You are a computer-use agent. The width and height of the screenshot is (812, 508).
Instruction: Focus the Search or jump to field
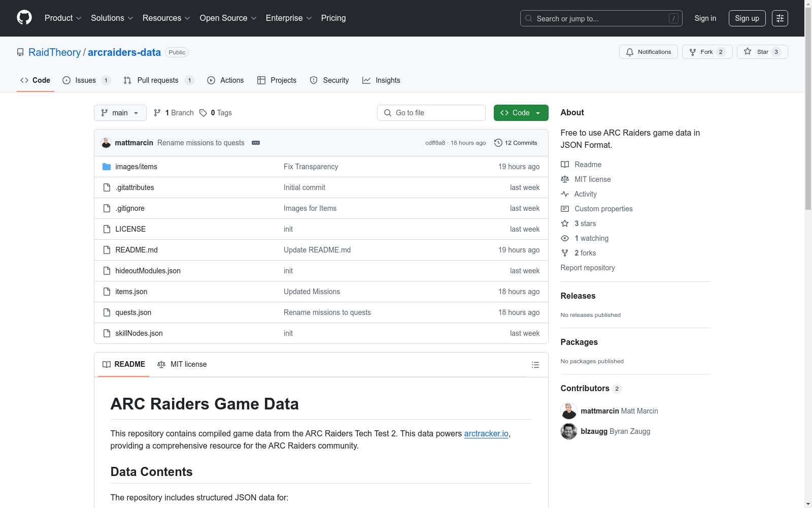pos(601,18)
